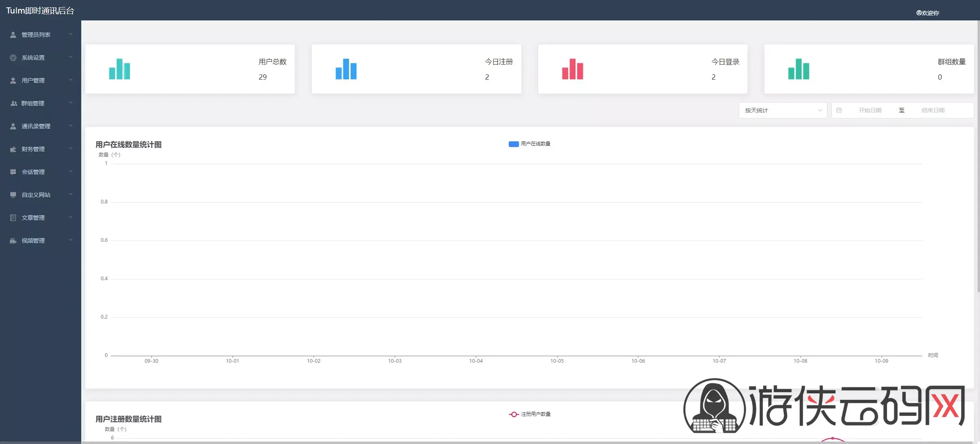This screenshot has width=980, height=444.
Task: Click the TuIm即时通讯后台 title
Action: [x=40, y=11]
